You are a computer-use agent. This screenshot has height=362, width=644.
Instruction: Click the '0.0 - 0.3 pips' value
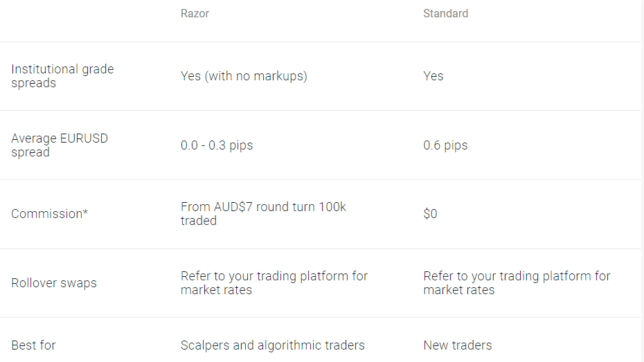[x=217, y=145]
